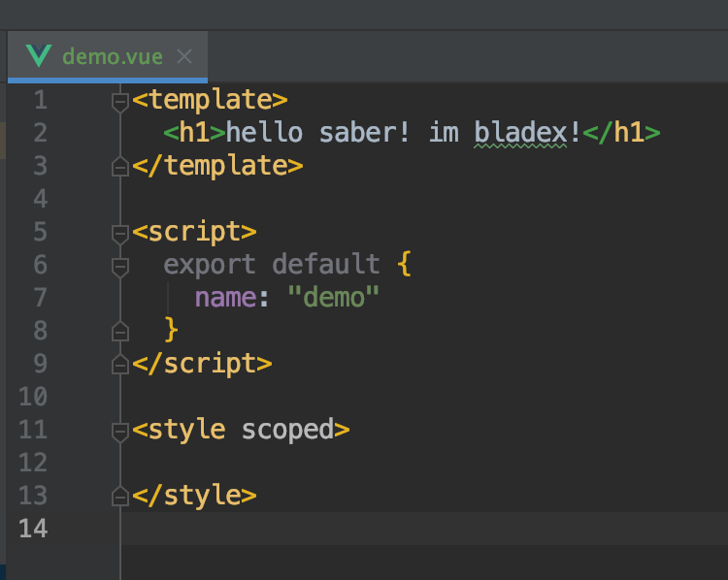Click fold marker at </script> line
The width and height of the screenshot is (728, 580).
click(x=120, y=365)
